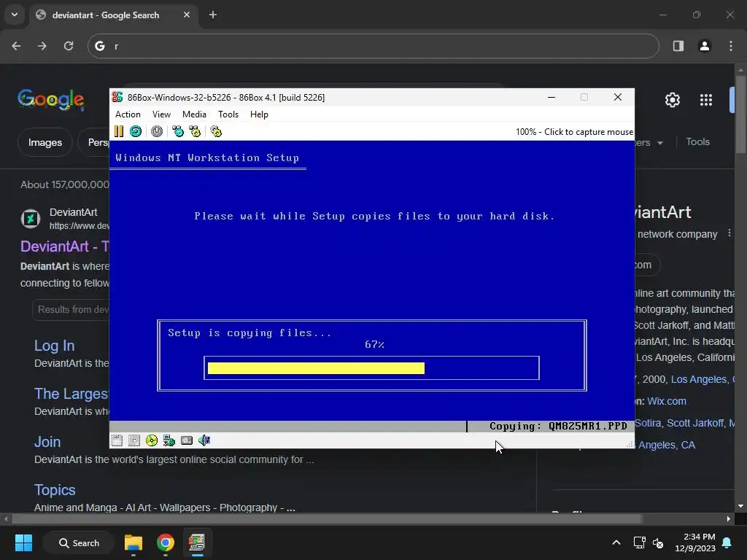Screen dimensions: 747x560
Task: Open notification bell in taskbar
Action: click(x=727, y=542)
